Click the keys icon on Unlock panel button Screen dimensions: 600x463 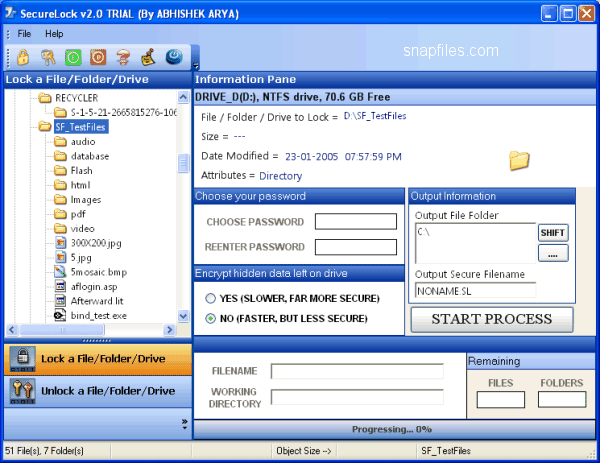click(x=23, y=391)
